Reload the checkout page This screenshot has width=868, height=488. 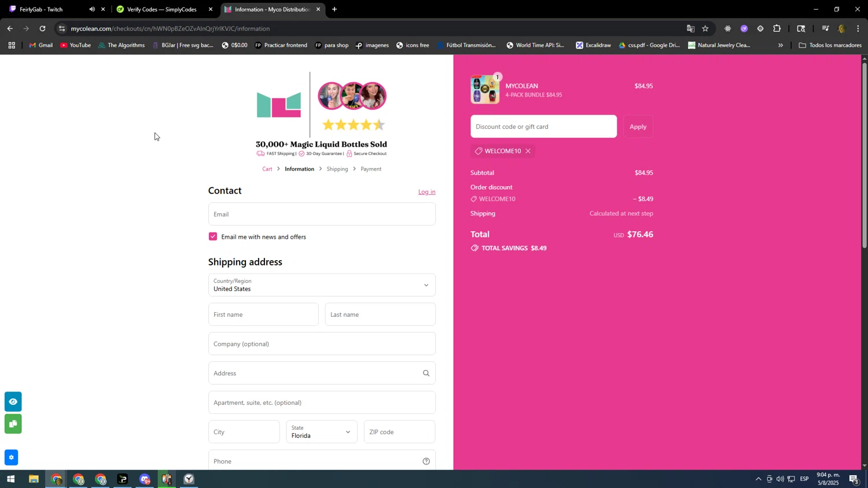point(42,28)
